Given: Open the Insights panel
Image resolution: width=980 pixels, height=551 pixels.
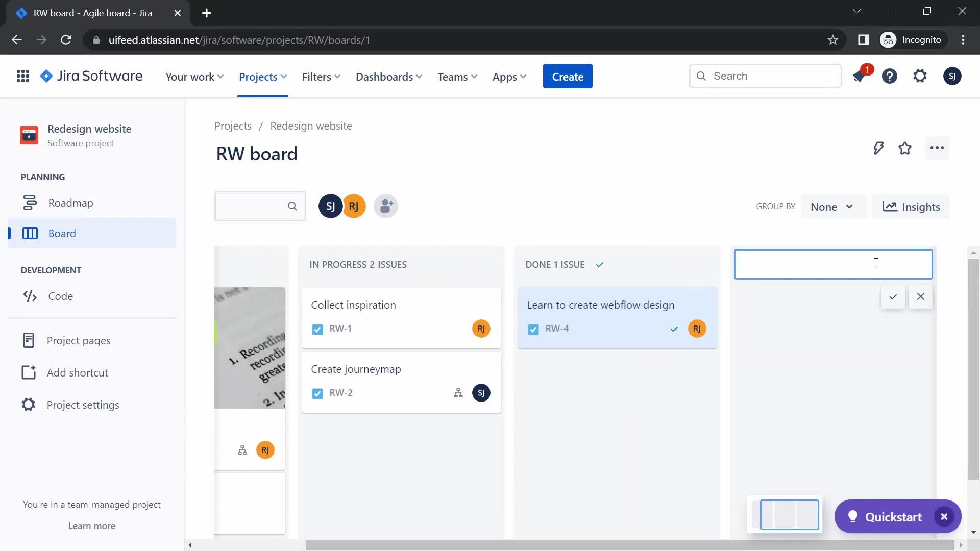Looking at the screenshot, I should click(x=912, y=207).
